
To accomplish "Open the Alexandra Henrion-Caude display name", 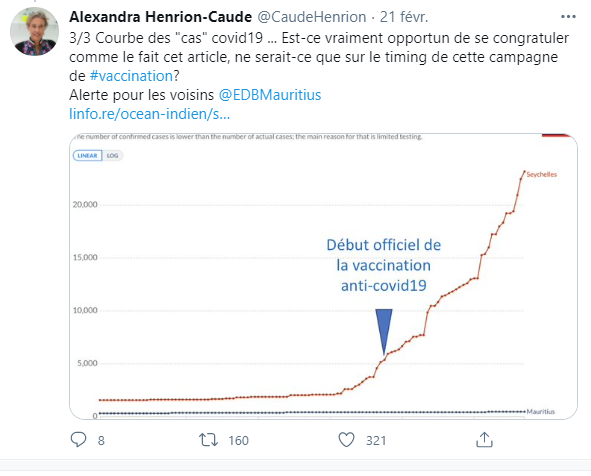I will 161,17.
